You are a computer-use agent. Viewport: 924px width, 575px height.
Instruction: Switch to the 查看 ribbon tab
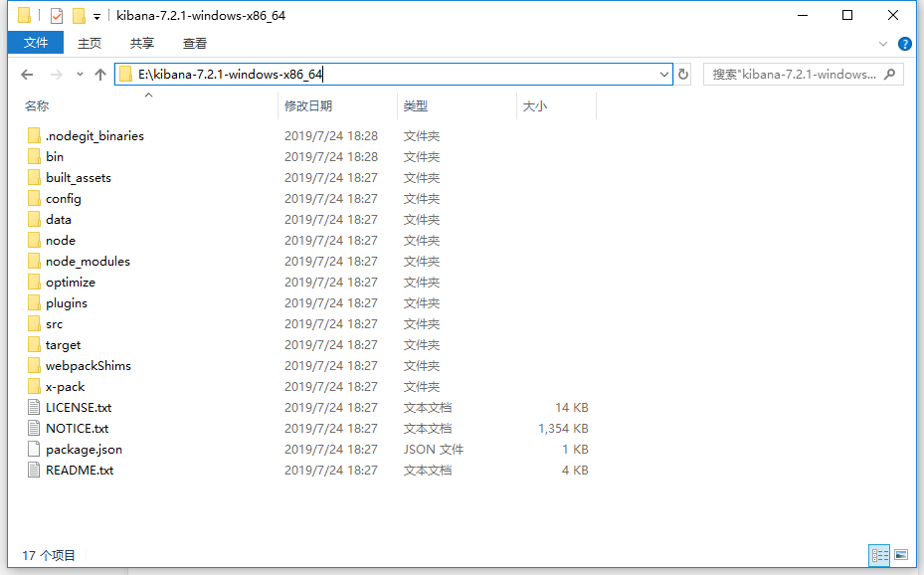(x=195, y=43)
